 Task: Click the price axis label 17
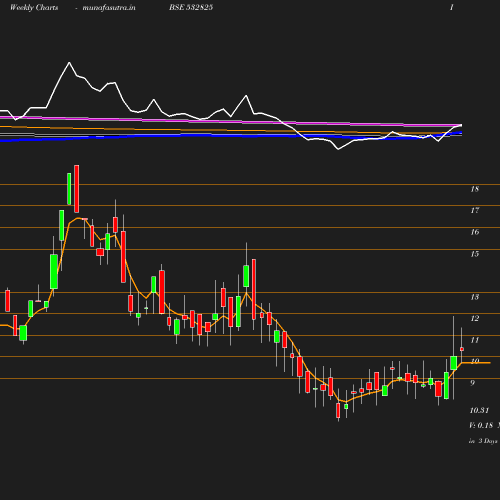tap(475, 210)
